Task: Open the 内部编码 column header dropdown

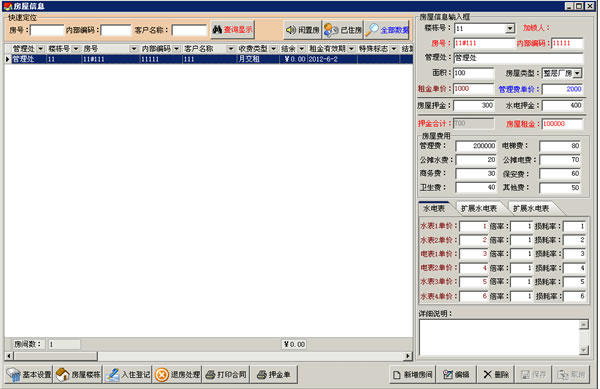Action: click(176, 49)
